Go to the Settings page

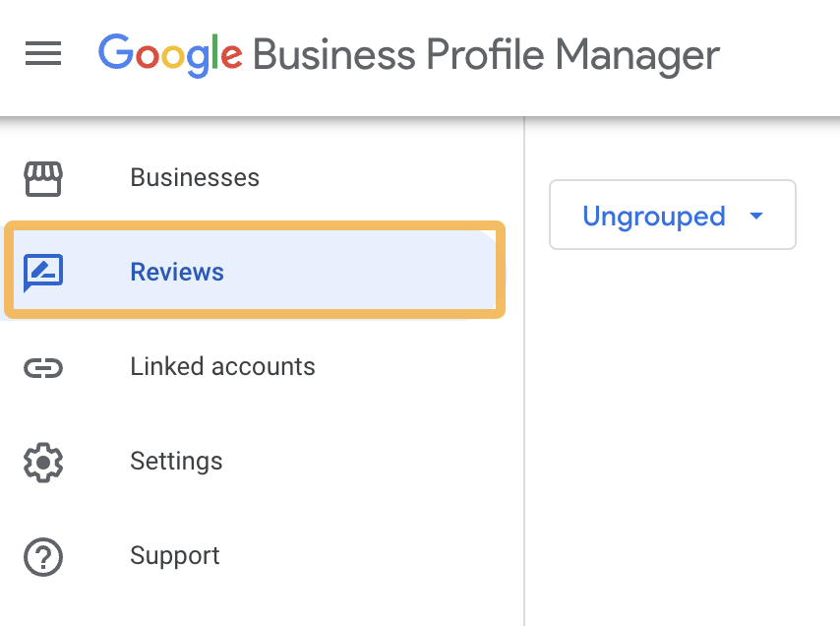coord(176,461)
